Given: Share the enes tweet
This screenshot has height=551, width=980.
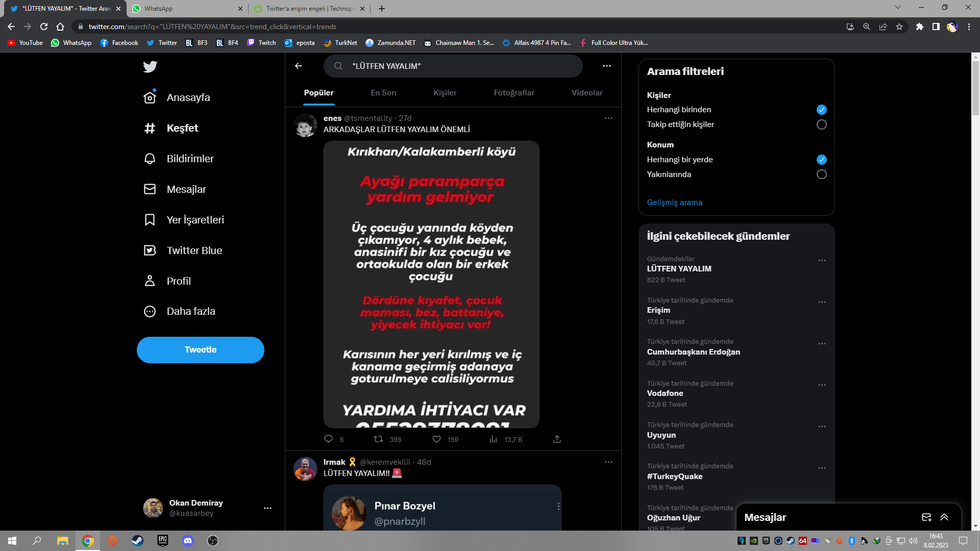Looking at the screenshot, I should (x=557, y=439).
